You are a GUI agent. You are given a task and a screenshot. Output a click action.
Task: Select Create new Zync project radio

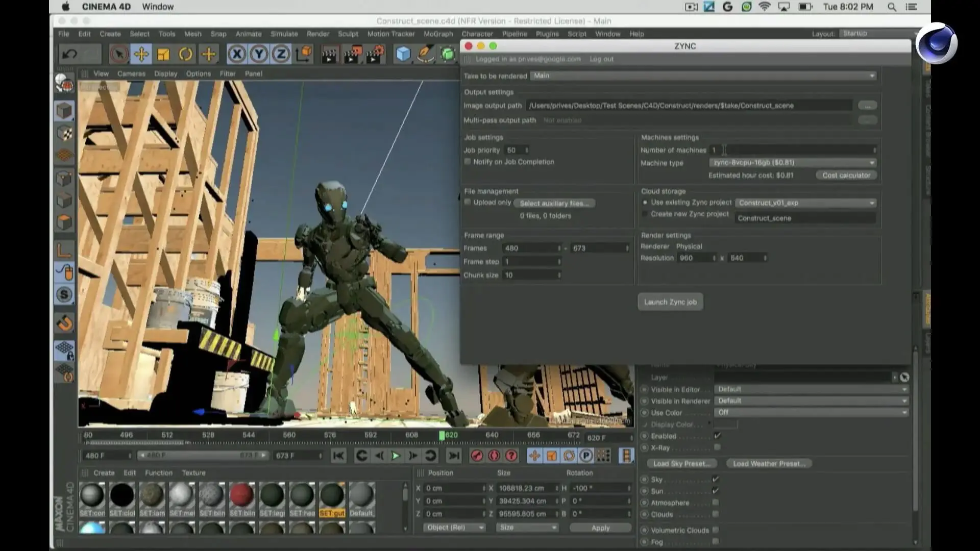click(x=645, y=214)
